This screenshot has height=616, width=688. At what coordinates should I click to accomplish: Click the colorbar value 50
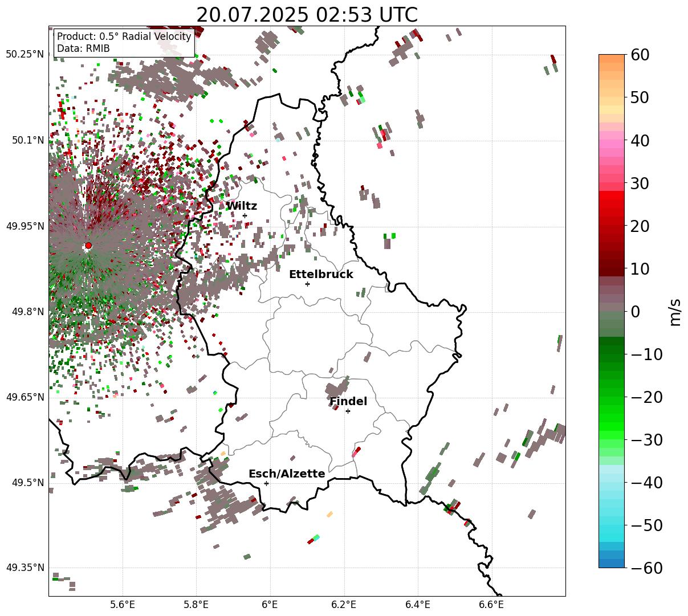point(640,97)
